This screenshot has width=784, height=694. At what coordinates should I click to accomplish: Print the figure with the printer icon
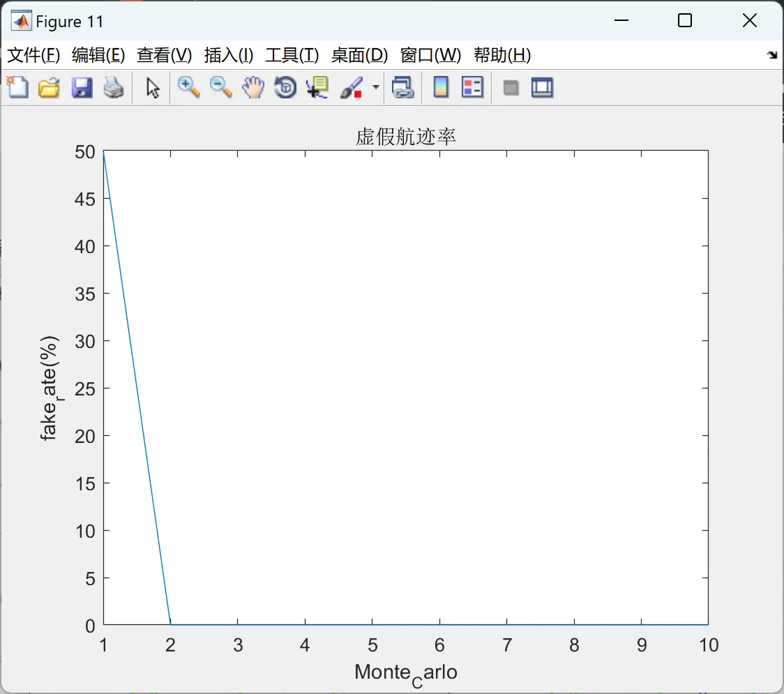(114, 87)
